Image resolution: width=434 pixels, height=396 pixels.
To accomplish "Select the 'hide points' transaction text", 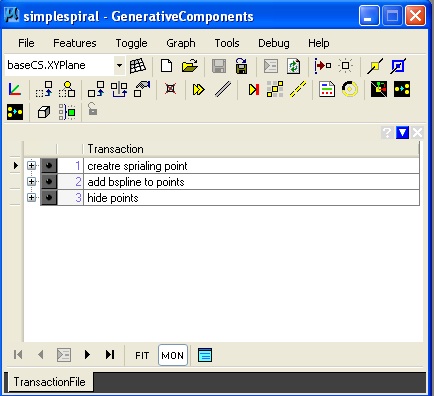I will point(113,198).
